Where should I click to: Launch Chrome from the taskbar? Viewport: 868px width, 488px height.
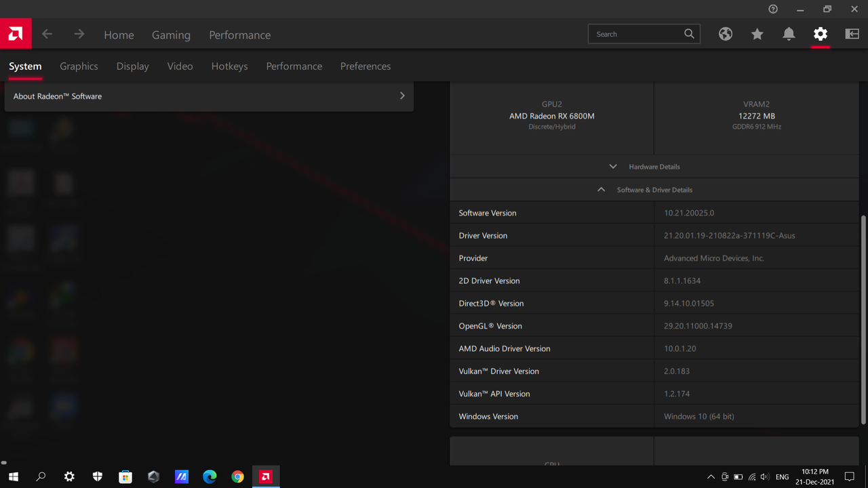tap(237, 476)
